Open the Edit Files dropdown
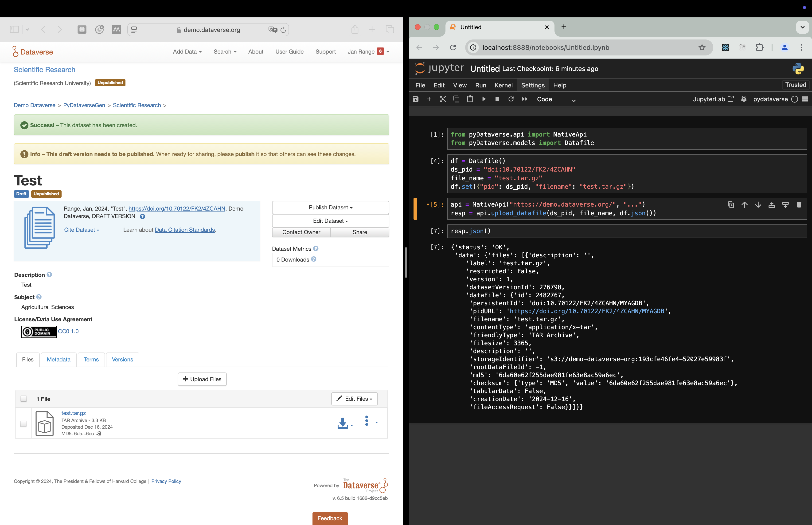Screen dimensions: 812x525 354,399
